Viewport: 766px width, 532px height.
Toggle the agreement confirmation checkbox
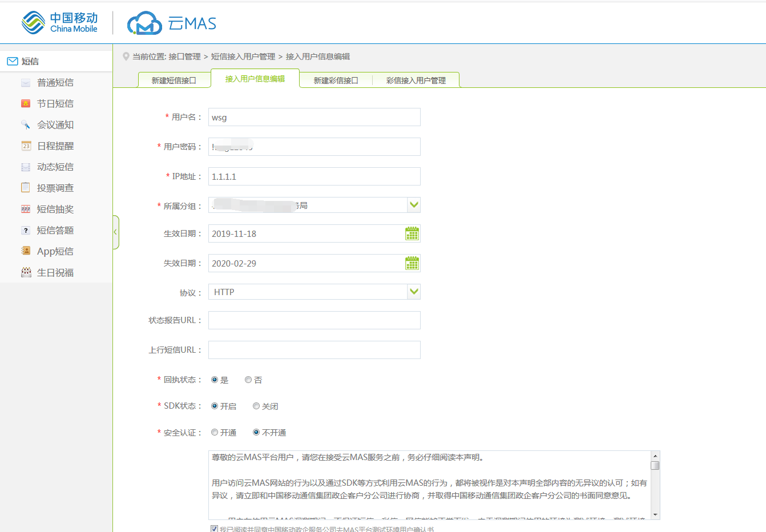tap(214, 529)
